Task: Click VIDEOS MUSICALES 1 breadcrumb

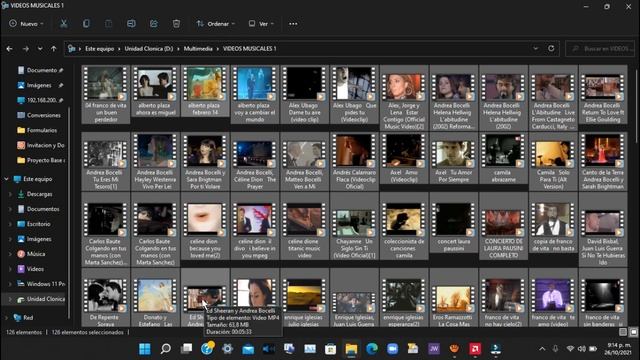Action: click(249, 49)
